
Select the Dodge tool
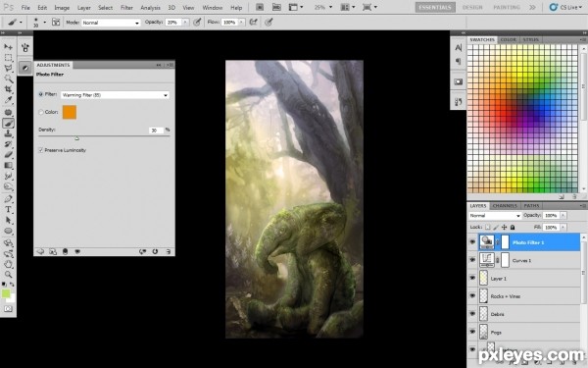tap(8, 186)
